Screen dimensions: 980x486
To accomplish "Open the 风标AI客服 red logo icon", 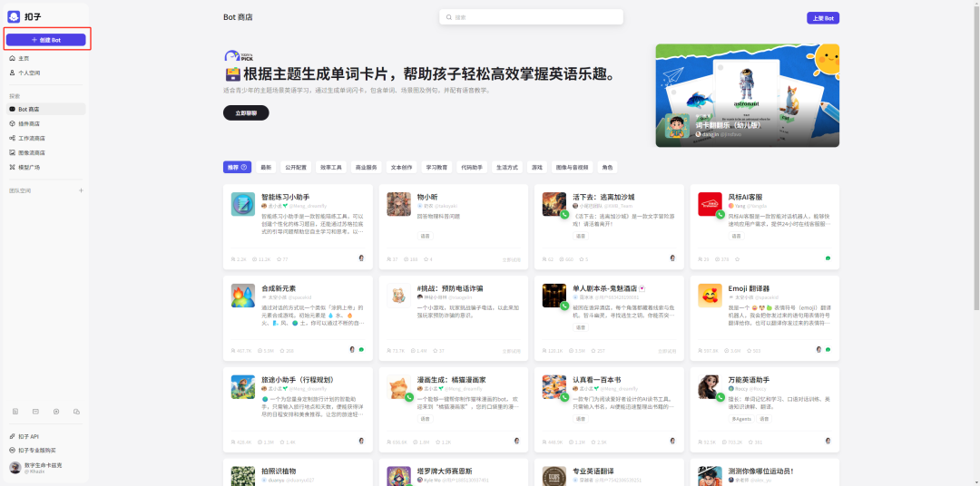I will pos(710,204).
